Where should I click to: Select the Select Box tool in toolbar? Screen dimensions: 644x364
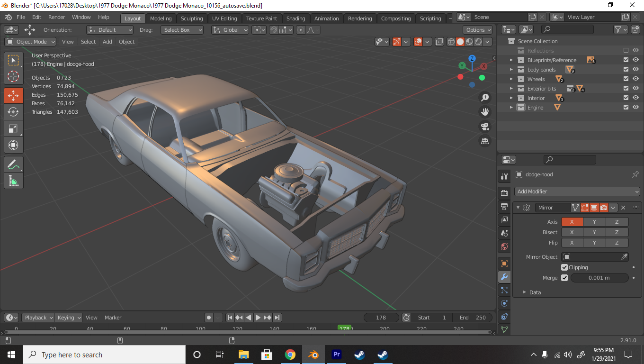click(13, 60)
